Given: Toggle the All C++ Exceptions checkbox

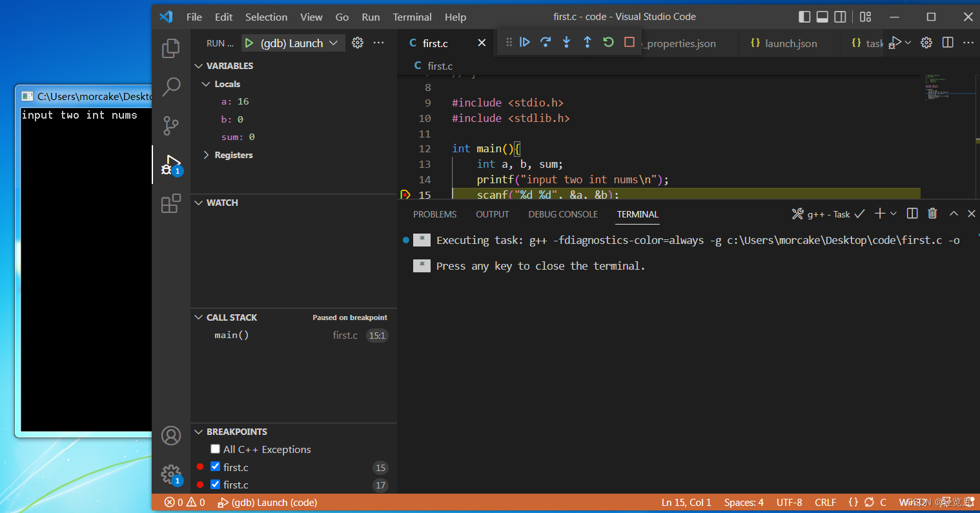Looking at the screenshot, I should (x=215, y=449).
